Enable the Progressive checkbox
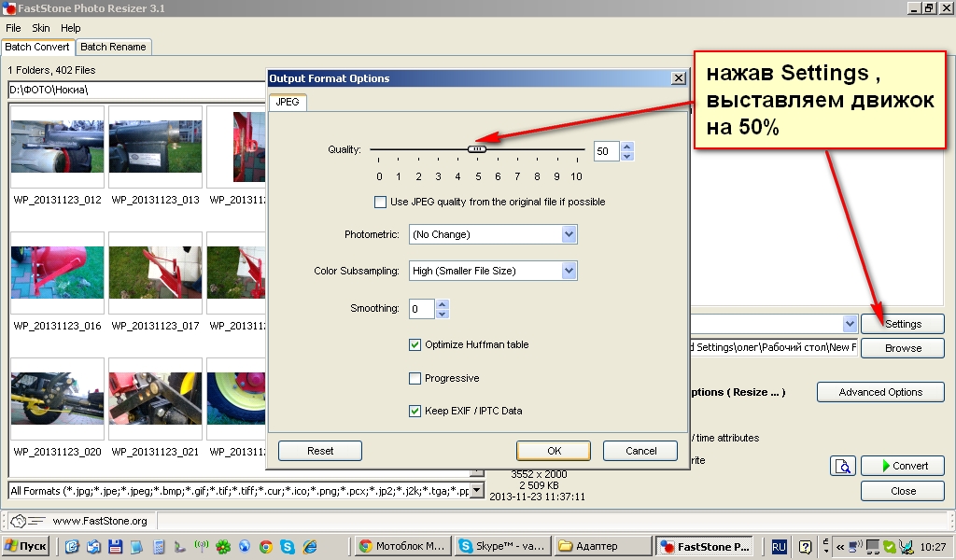The width and height of the screenshot is (956, 560). (415, 378)
